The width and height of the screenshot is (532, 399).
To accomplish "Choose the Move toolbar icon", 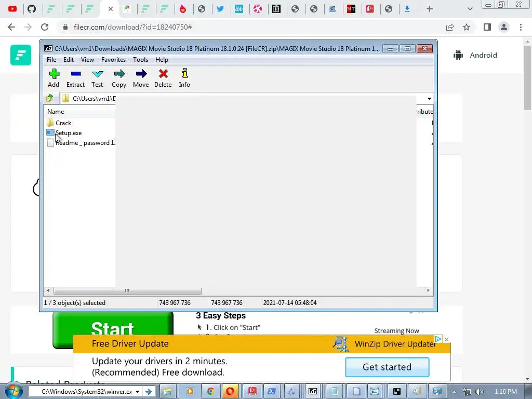I will (x=141, y=78).
